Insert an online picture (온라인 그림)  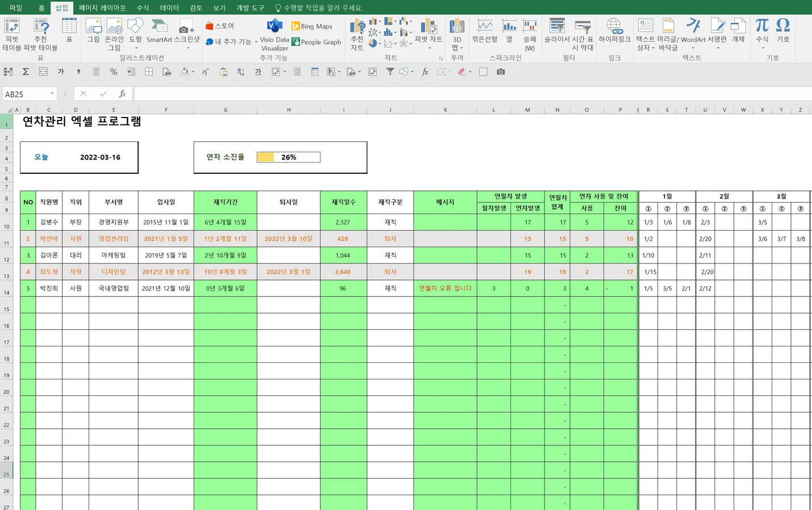[x=114, y=34]
